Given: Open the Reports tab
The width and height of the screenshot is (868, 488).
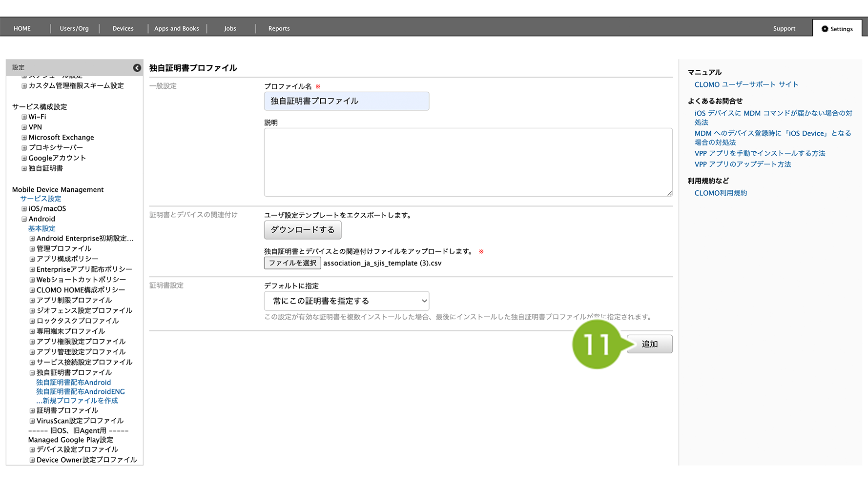Looking at the screenshot, I should 279,29.
